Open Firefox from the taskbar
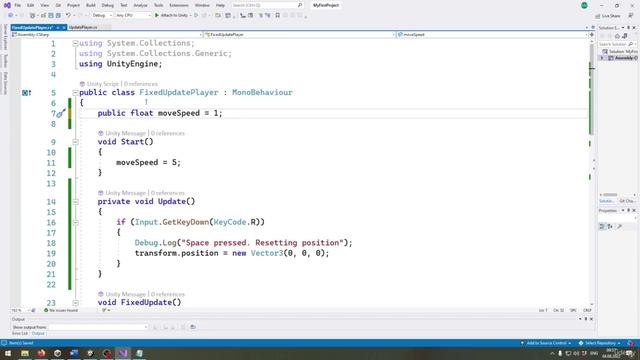 (41, 353)
